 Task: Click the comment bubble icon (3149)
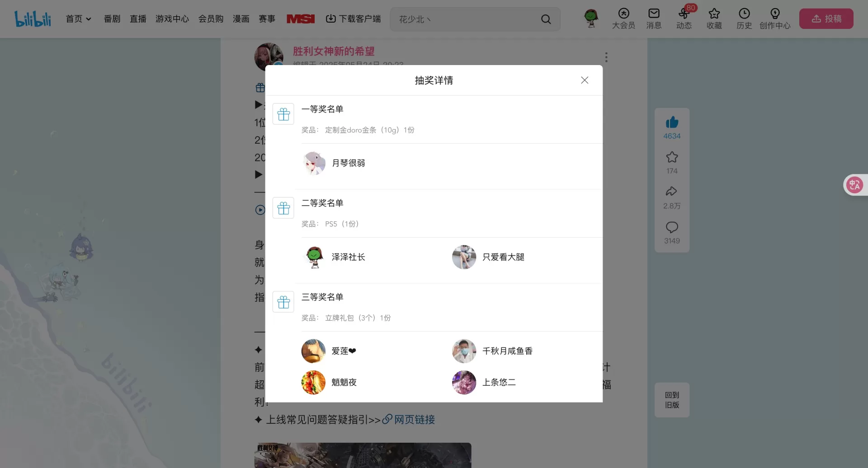672,227
